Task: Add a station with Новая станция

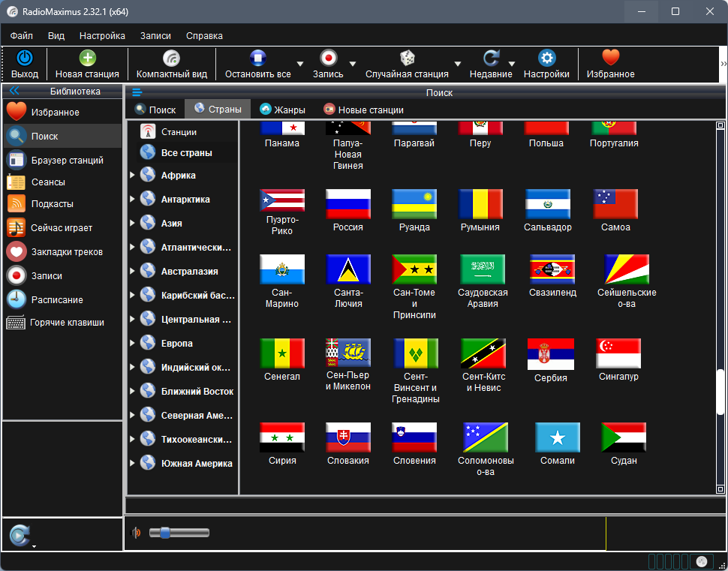Action: click(87, 65)
